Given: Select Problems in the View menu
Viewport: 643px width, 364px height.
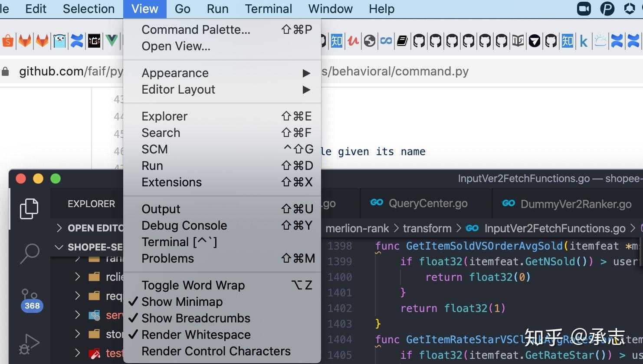Looking at the screenshot, I should pos(222,258).
